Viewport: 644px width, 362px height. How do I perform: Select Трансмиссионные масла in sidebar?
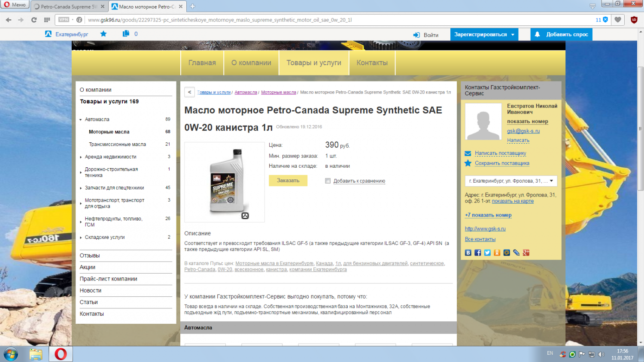(117, 145)
